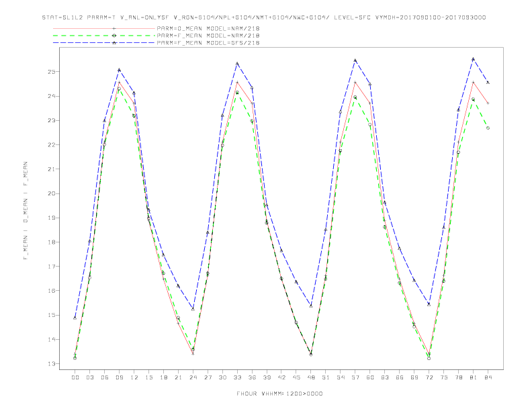This screenshot has height=411, width=532.
Task: Click y-axis tick label 22
Action: tap(51, 145)
